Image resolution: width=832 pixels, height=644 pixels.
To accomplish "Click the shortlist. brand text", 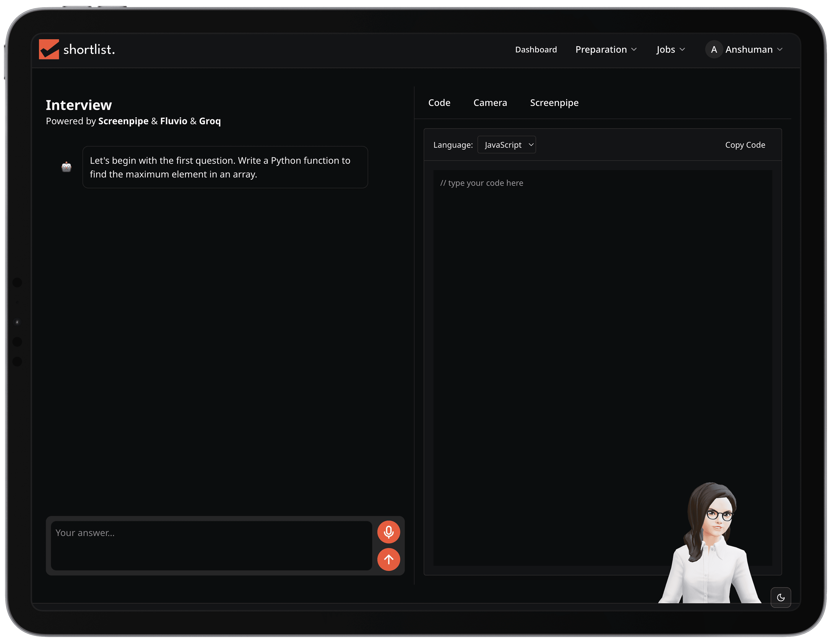I will coord(89,50).
